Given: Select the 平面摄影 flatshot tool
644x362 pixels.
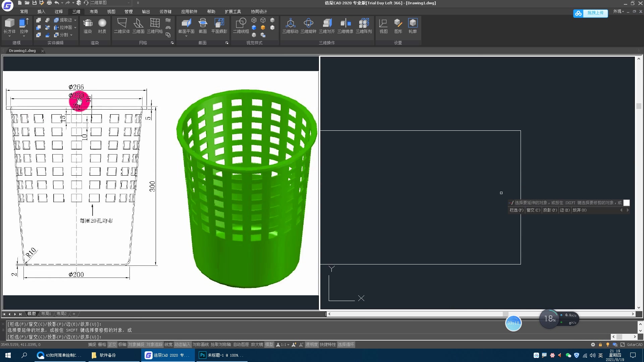Looking at the screenshot, I should [x=219, y=26].
